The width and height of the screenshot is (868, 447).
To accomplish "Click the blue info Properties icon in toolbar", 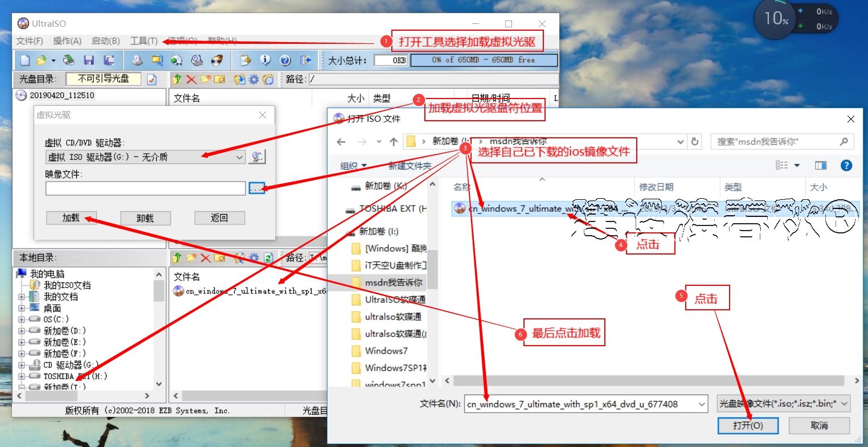I will click(x=265, y=60).
